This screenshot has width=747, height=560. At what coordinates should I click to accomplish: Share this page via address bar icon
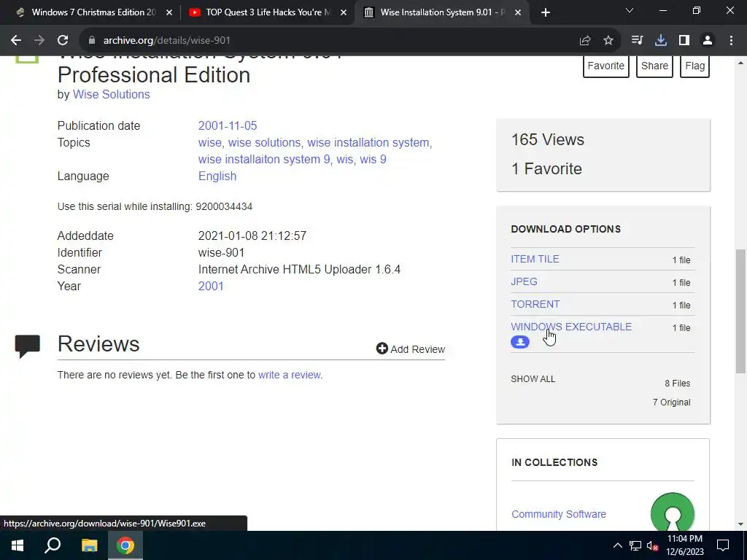click(x=585, y=41)
